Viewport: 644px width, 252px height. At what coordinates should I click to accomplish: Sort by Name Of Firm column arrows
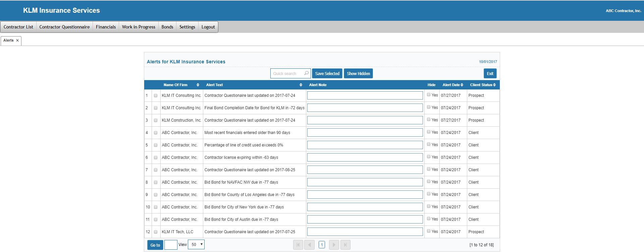(x=198, y=85)
